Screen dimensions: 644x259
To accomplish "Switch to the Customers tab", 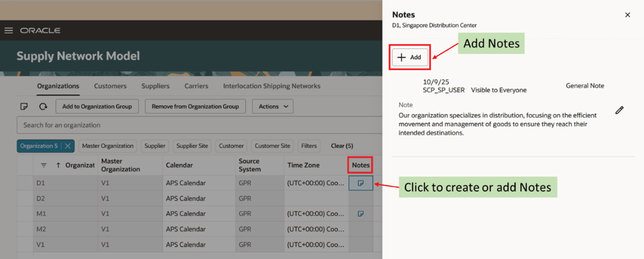I will [x=110, y=86].
